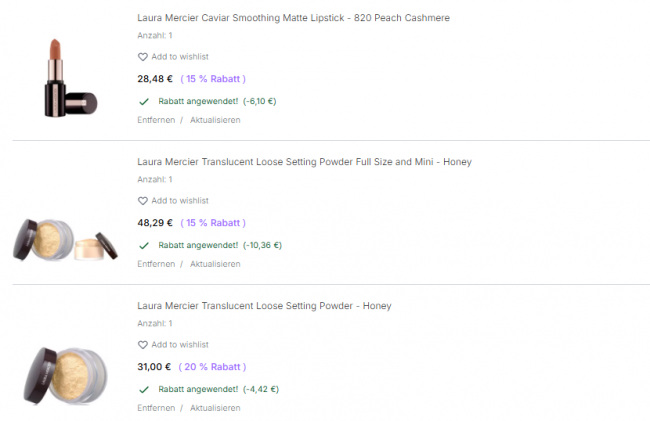Open the Loose Setting Powder Full Size and Mini title

304,162
